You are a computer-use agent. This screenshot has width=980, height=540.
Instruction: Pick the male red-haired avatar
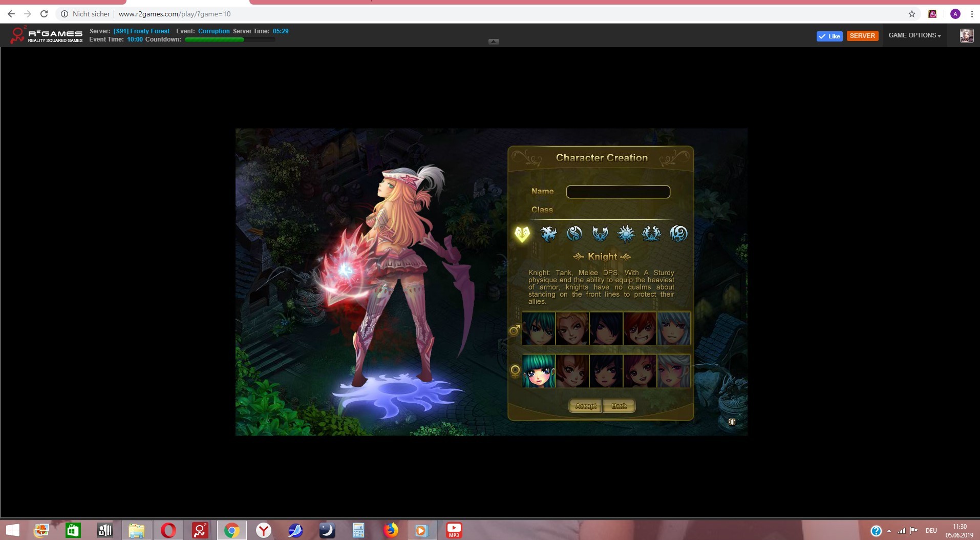pos(640,328)
